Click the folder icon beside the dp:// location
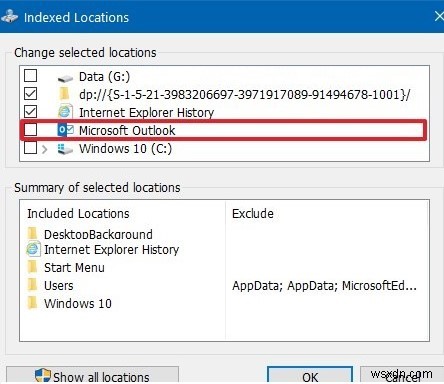 point(64,94)
